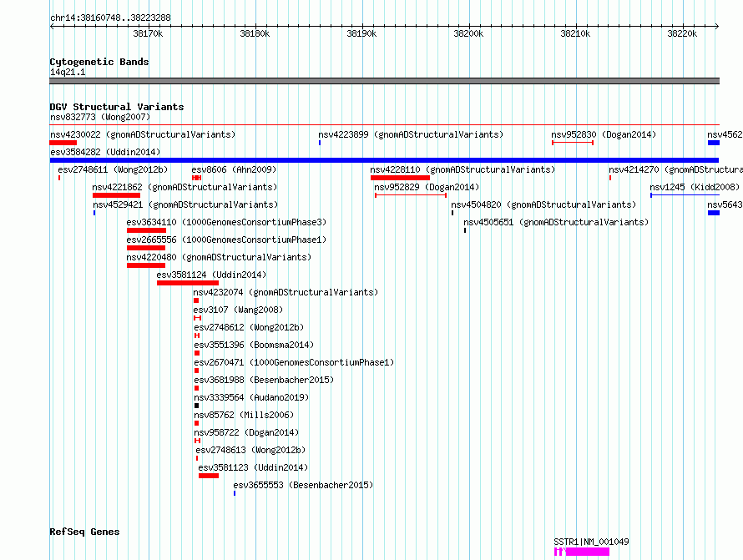Click the nsv4223899 gnomAD variant label
Image resolution: width=743 pixels, height=560 pixels.
click(411, 134)
